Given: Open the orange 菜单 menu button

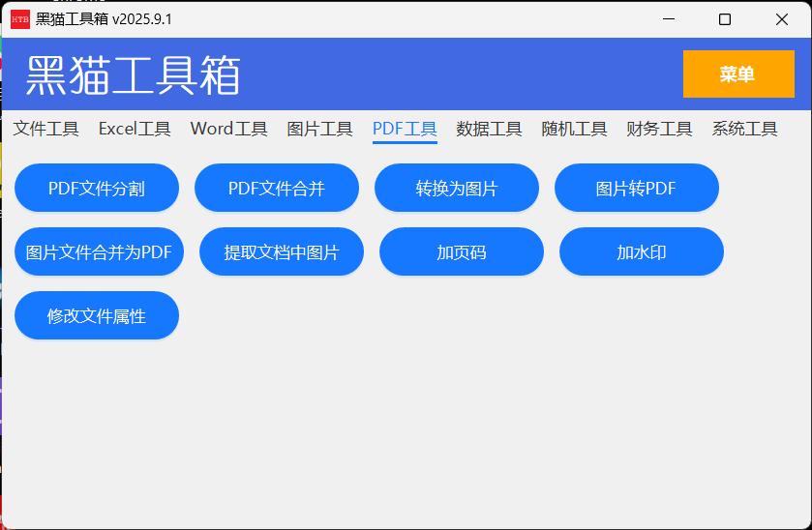Looking at the screenshot, I should coord(737,74).
